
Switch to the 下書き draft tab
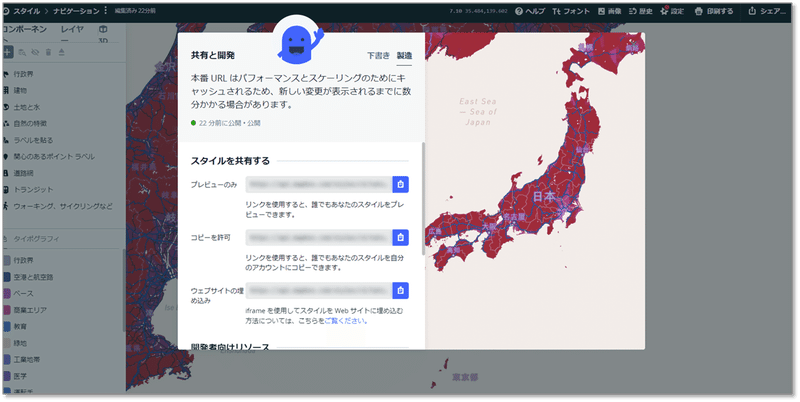pyautogui.click(x=378, y=56)
